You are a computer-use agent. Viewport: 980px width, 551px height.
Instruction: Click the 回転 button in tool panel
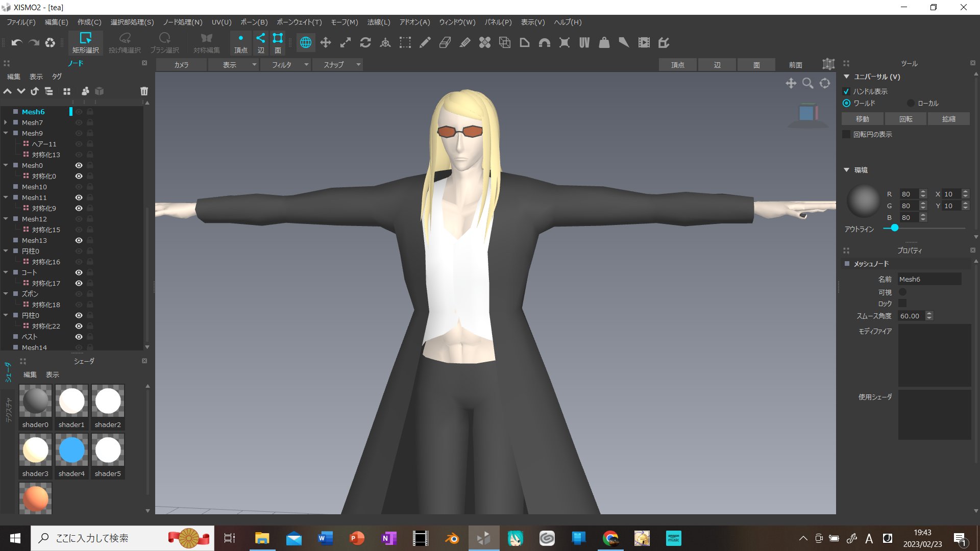point(905,119)
